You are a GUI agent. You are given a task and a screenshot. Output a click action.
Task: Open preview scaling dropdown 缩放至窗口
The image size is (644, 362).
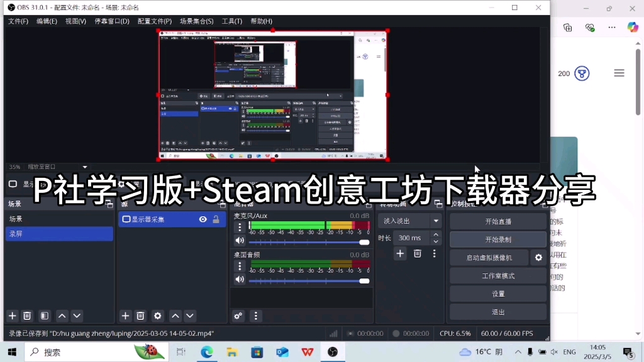point(57,167)
